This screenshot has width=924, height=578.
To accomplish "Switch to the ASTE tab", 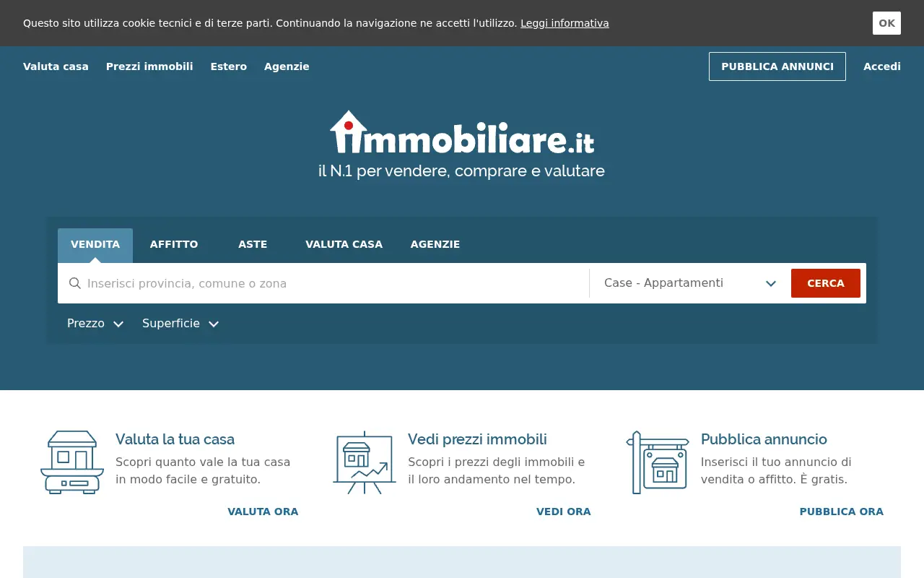I will pos(253,245).
